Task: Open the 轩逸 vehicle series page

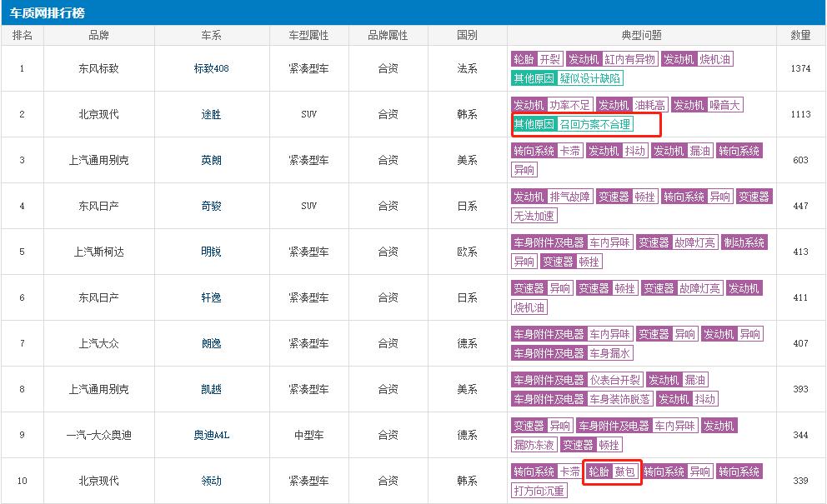Action: [210, 297]
